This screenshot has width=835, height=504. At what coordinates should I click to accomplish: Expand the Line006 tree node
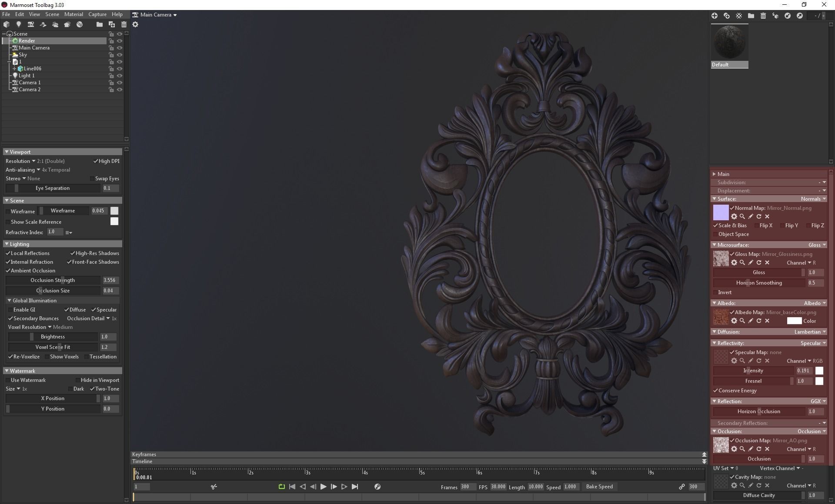tap(14, 69)
